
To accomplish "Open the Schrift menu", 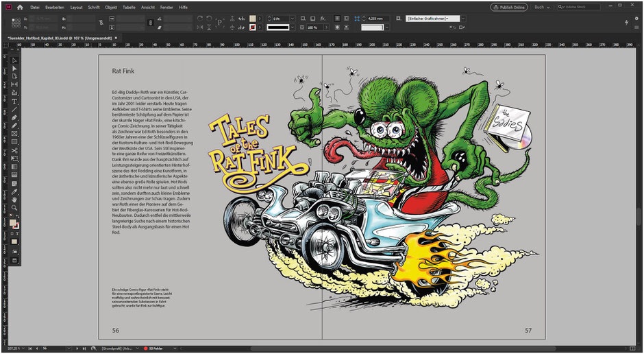I will click(x=94, y=8).
